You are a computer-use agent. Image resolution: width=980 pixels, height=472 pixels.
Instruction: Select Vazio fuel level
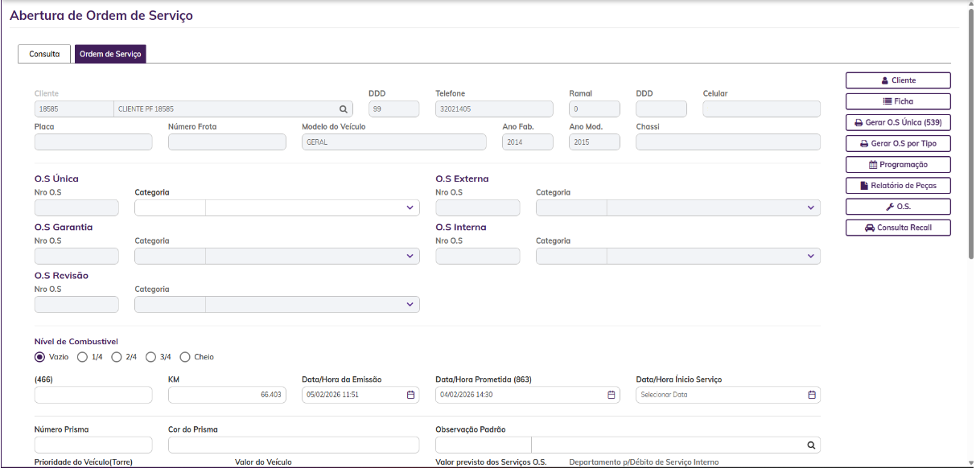(x=39, y=357)
